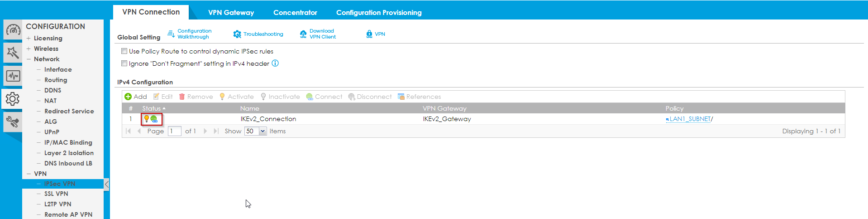
Task: Switch to the VPN Gateway tab
Action: (231, 13)
